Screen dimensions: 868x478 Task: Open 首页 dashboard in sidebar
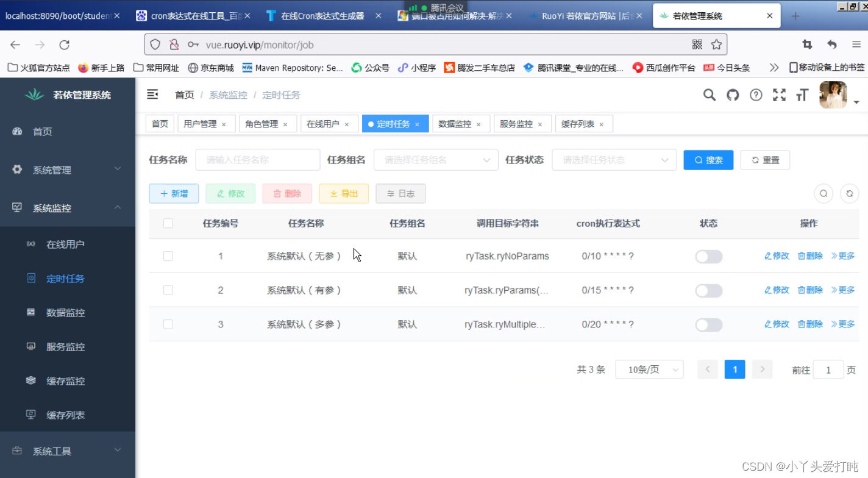click(x=68, y=132)
